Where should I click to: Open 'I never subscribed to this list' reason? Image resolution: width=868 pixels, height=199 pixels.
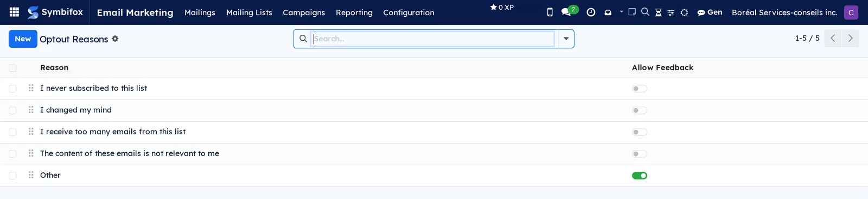point(93,88)
